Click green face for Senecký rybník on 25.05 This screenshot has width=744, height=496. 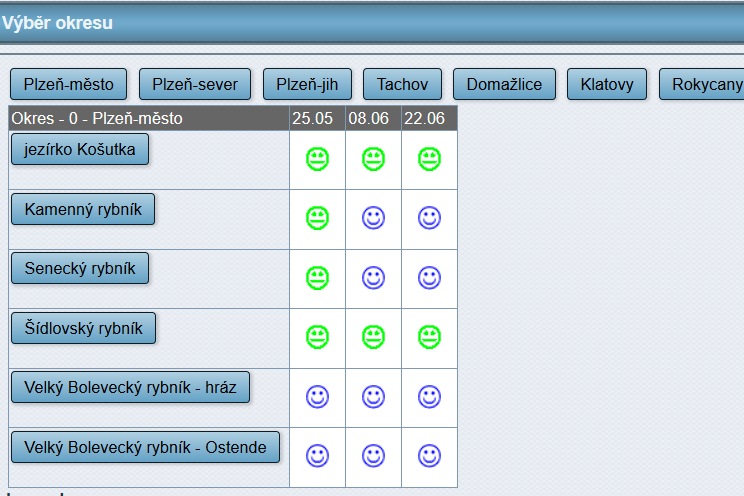pos(317,278)
